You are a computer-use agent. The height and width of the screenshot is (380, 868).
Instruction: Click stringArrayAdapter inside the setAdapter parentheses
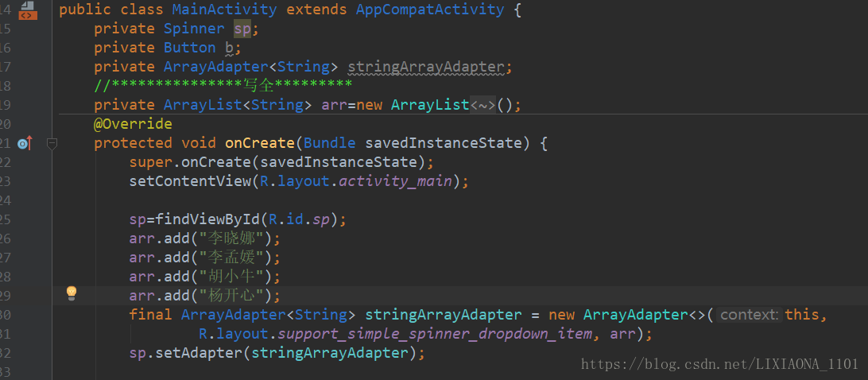click(x=329, y=354)
